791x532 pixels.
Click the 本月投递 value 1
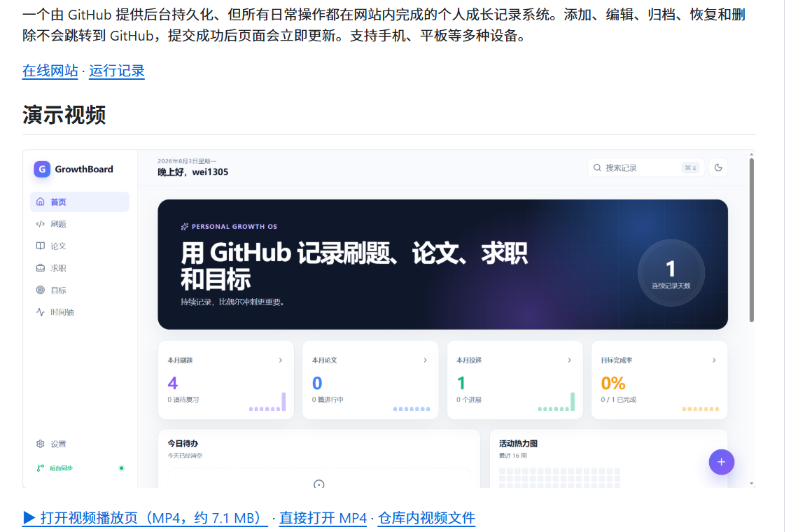point(461,383)
